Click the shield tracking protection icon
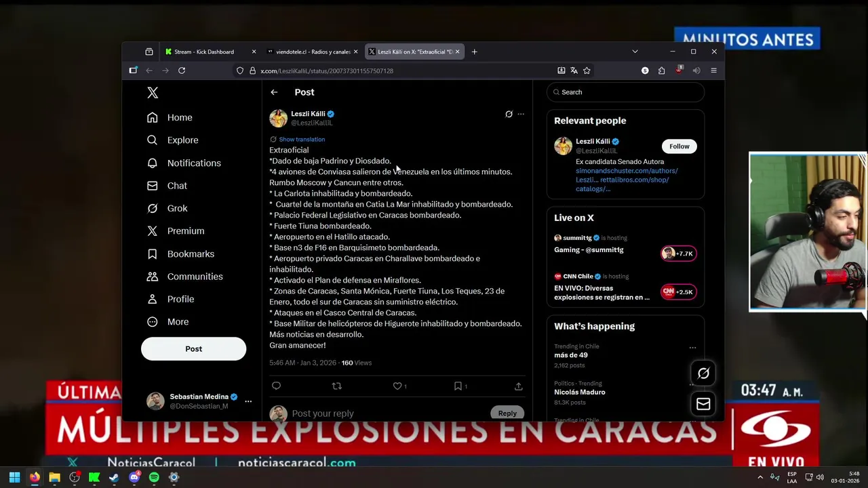868x488 pixels. (240, 70)
